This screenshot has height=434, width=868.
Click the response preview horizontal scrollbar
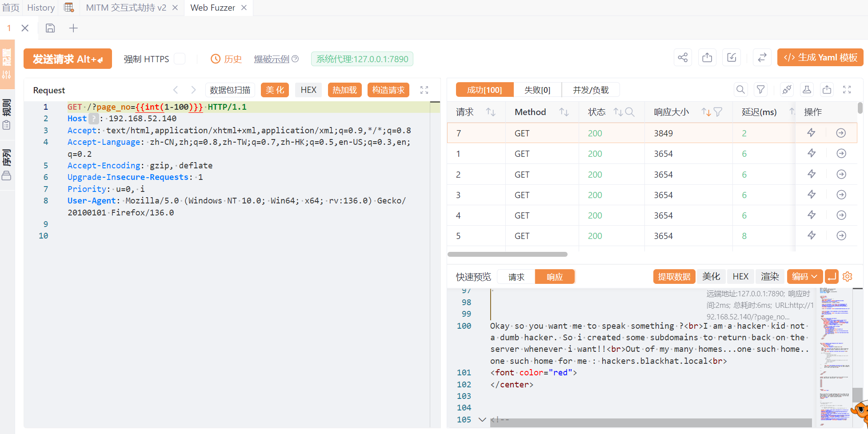click(651, 423)
